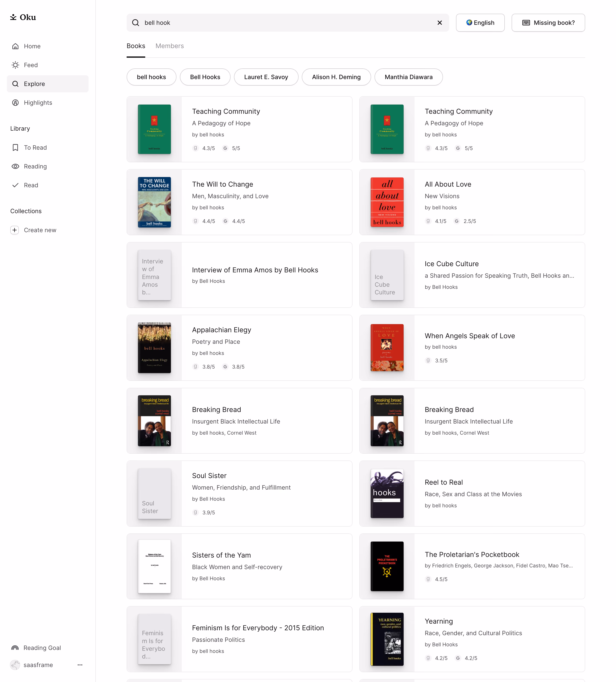Open Interview of Emma Amos by Bell Hooks
Image resolution: width=616 pixels, height=682 pixels.
255,270
